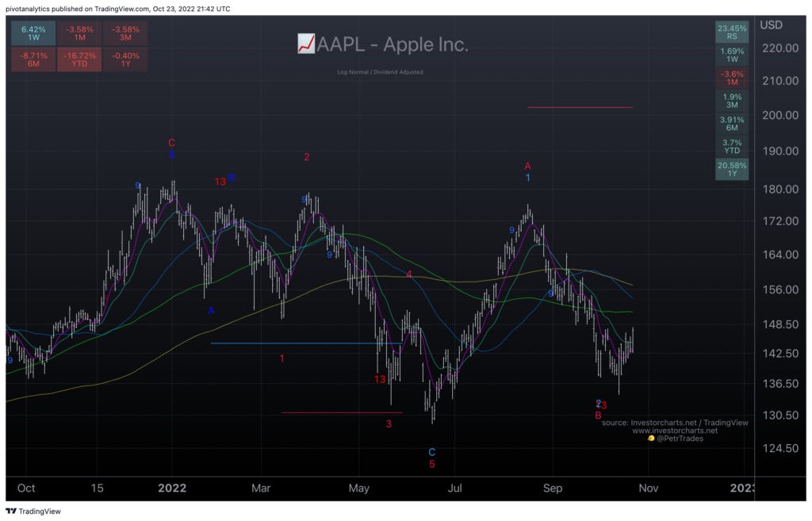Click the 1.9% 3M relative box
812x521 pixels.
(732, 101)
